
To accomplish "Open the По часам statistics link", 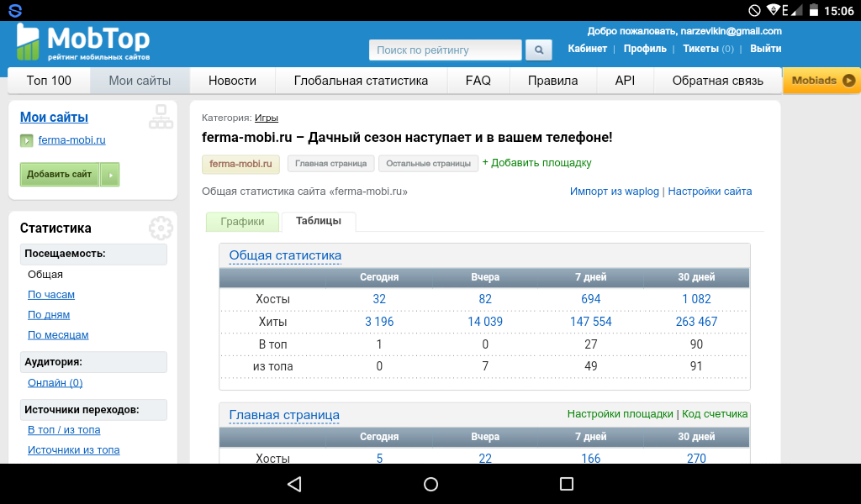I will (51, 295).
